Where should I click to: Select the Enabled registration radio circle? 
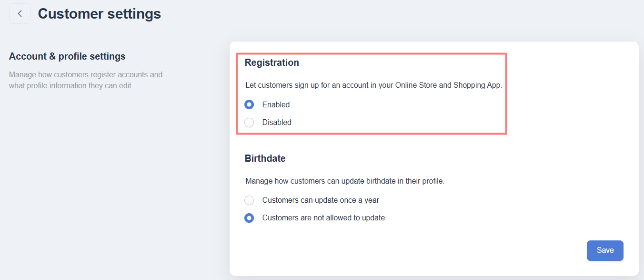(249, 104)
